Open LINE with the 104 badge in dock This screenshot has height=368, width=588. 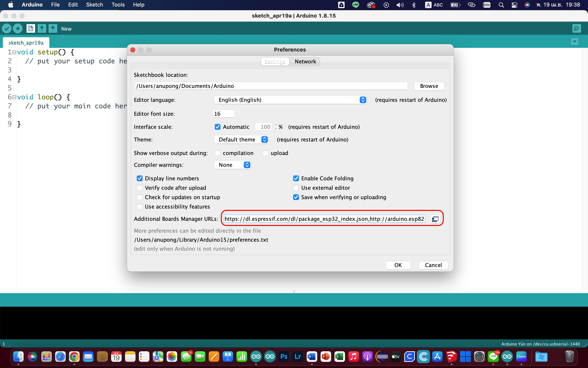tap(493, 357)
